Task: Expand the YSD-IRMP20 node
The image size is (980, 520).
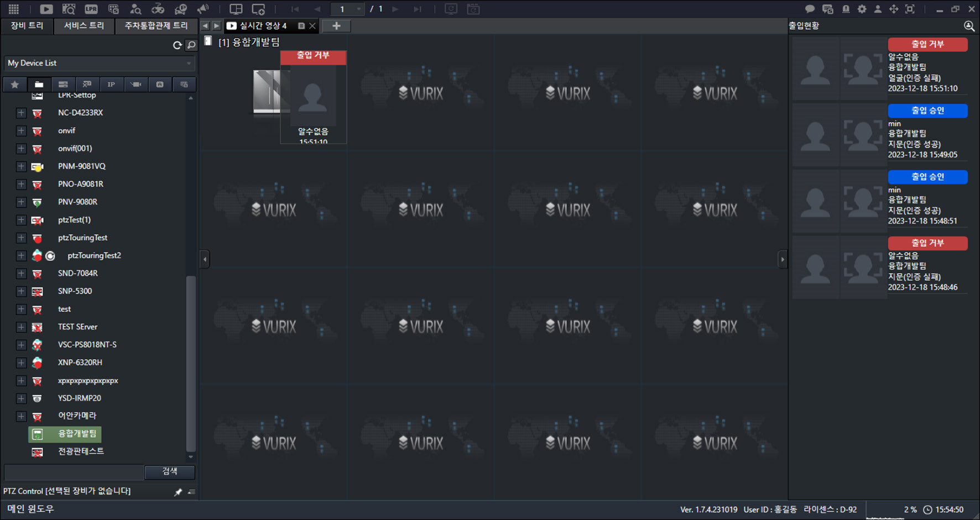Action: pyautogui.click(x=21, y=398)
